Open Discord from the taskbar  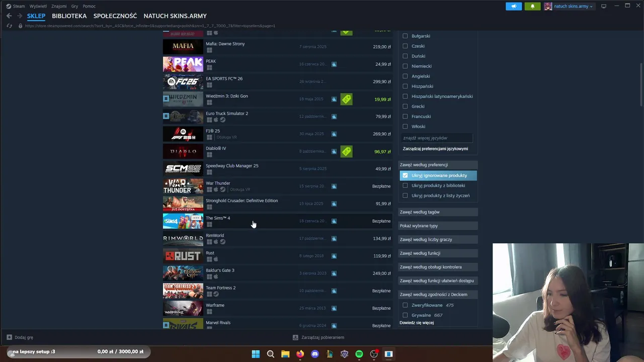(315, 354)
